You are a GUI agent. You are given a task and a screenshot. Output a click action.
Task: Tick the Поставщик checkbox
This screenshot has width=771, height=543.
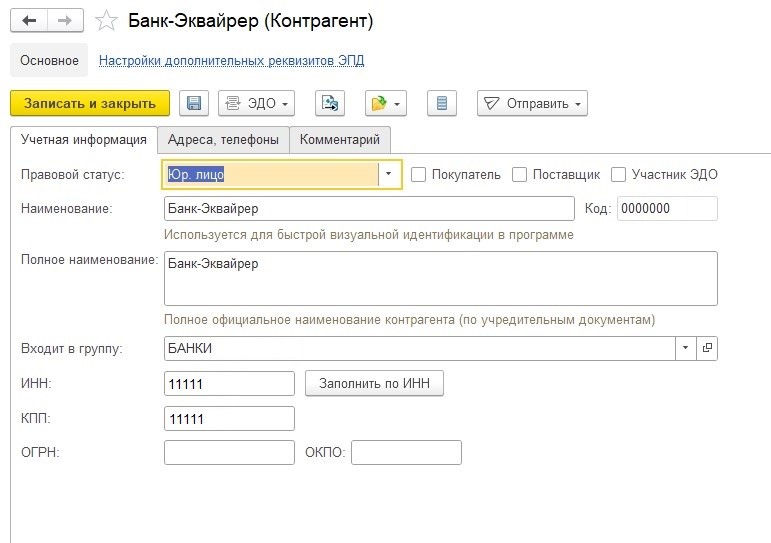(519, 174)
